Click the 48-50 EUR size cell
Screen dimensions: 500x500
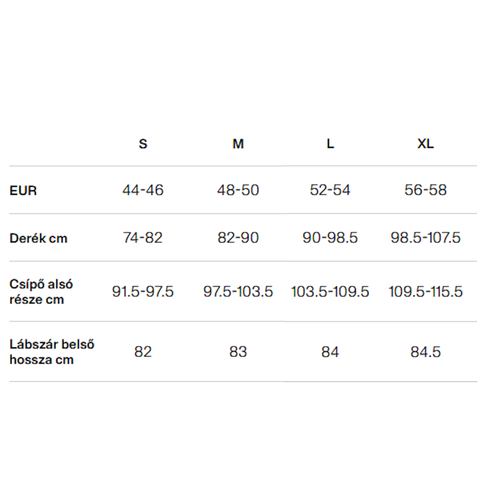(238, 190)
